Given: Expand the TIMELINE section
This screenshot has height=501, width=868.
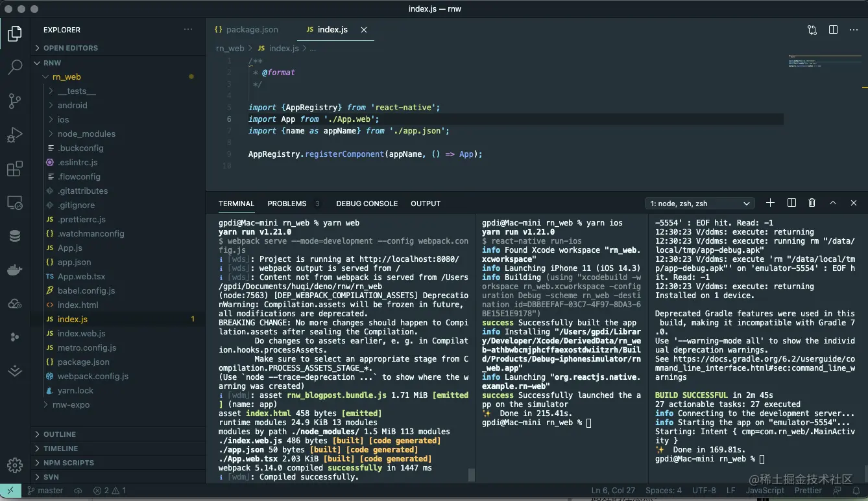Looking at the screenshot, I should 118,449.
